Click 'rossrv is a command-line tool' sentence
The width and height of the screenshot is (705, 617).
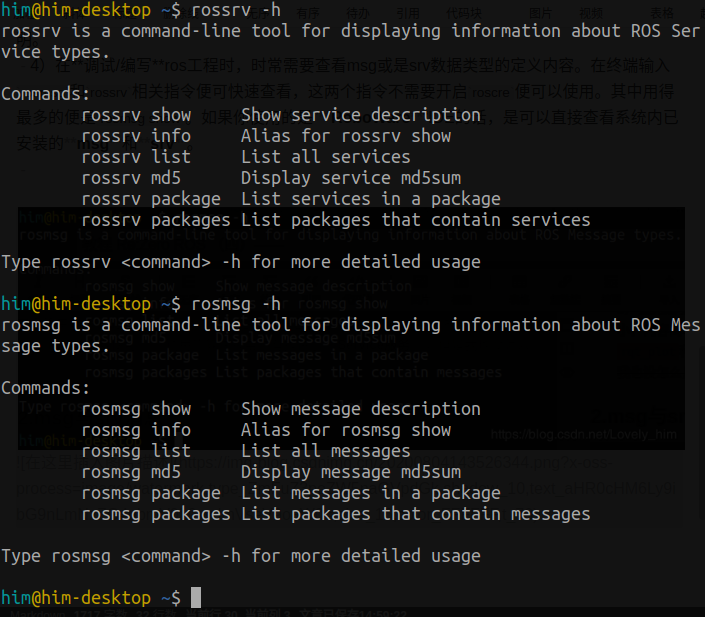351,31
